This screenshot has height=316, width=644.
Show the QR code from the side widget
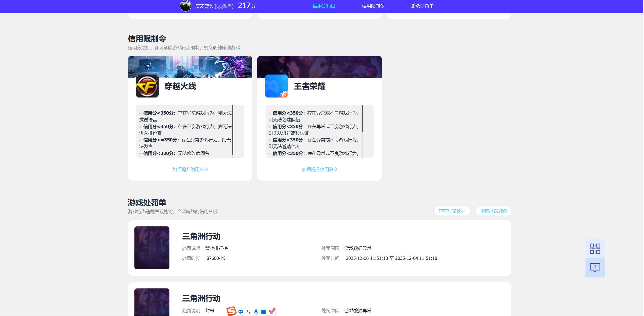click(595, 249)
